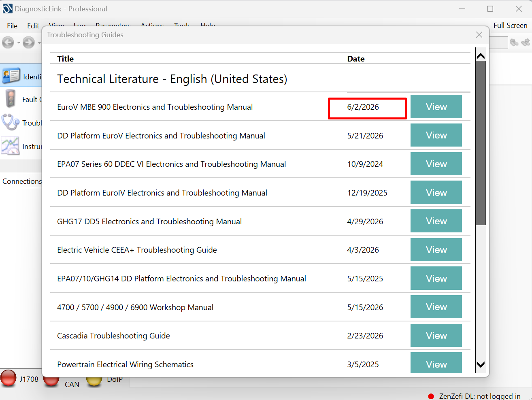Open the File menu
This screenshot has width=532, height=400.
tap(12, 26)
